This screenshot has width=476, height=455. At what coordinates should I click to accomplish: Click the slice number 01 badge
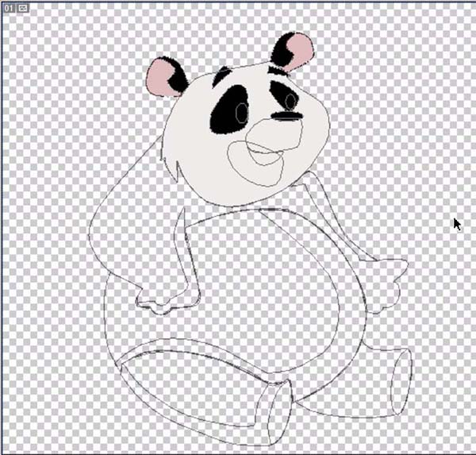pos(9,8)
